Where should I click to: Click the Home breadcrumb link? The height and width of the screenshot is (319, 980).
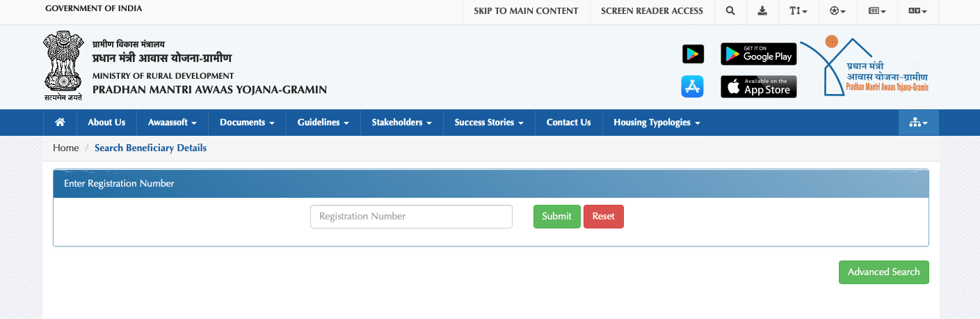tap(66, 148)
